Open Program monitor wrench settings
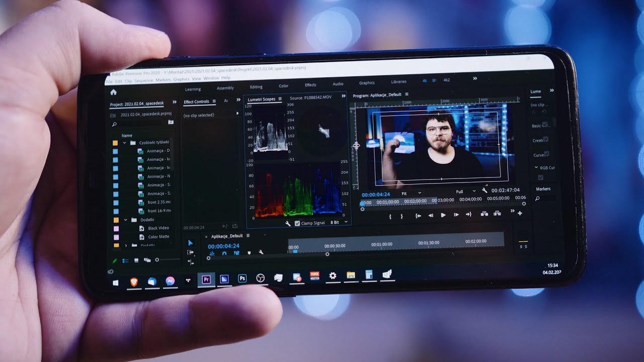 [485, 191]
